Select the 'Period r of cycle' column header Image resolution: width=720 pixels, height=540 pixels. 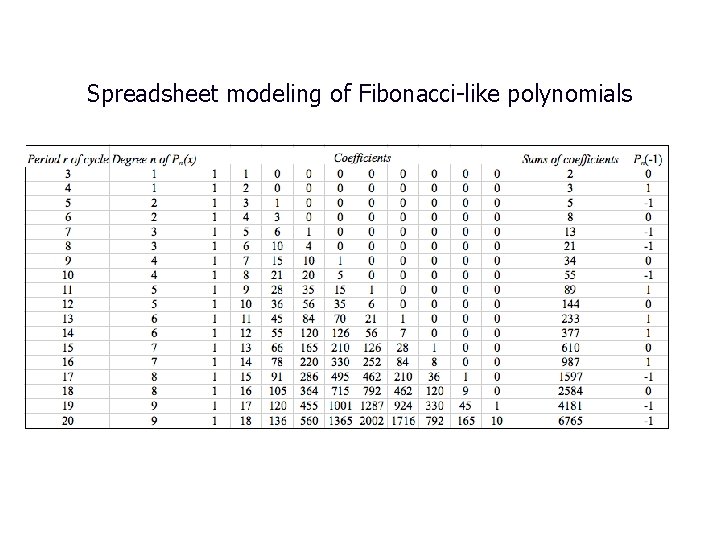[68, 159]
